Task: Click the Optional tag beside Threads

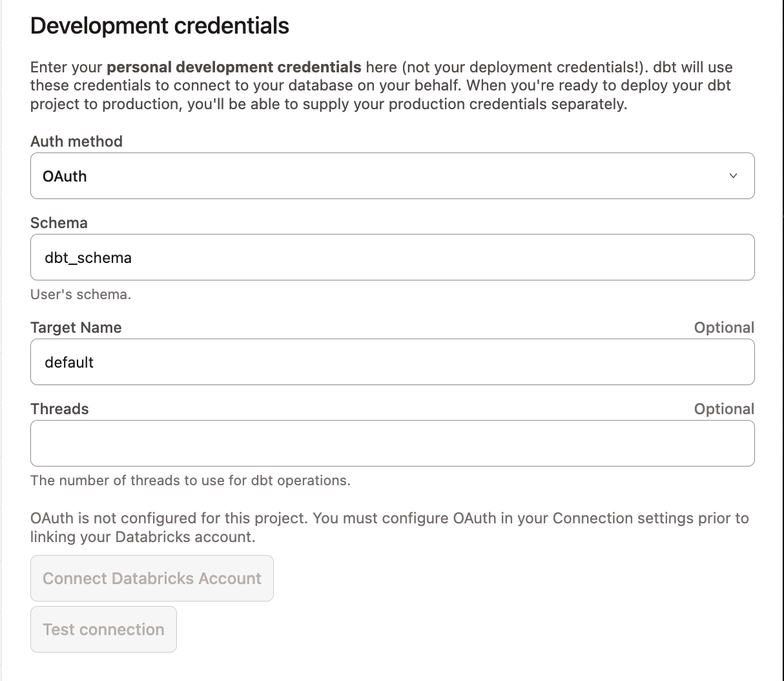Action: 723,409
